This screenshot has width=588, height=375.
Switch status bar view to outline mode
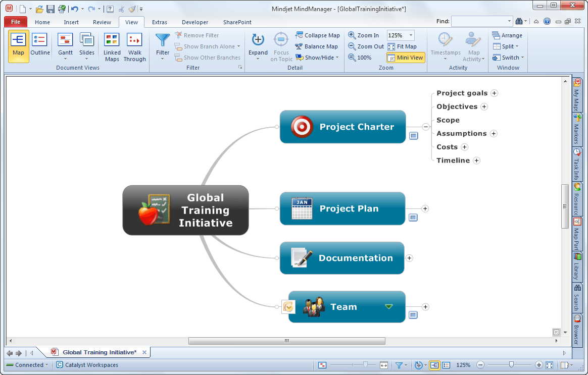447,365
